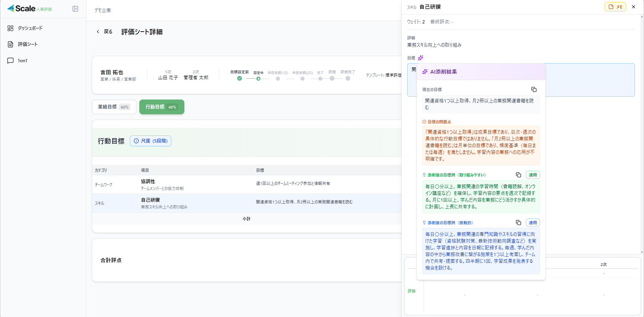Collapse the left sidebar
Viewport: 644px width, 317px height.
click(x=75, y=9)
